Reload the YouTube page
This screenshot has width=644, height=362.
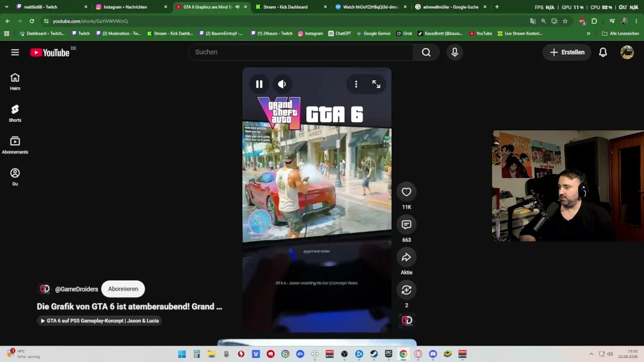point(32,21)
